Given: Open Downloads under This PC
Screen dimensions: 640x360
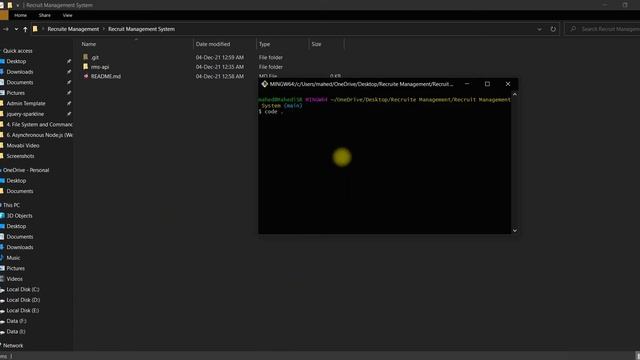Looking at the screenshot, I should click(20, 247).
